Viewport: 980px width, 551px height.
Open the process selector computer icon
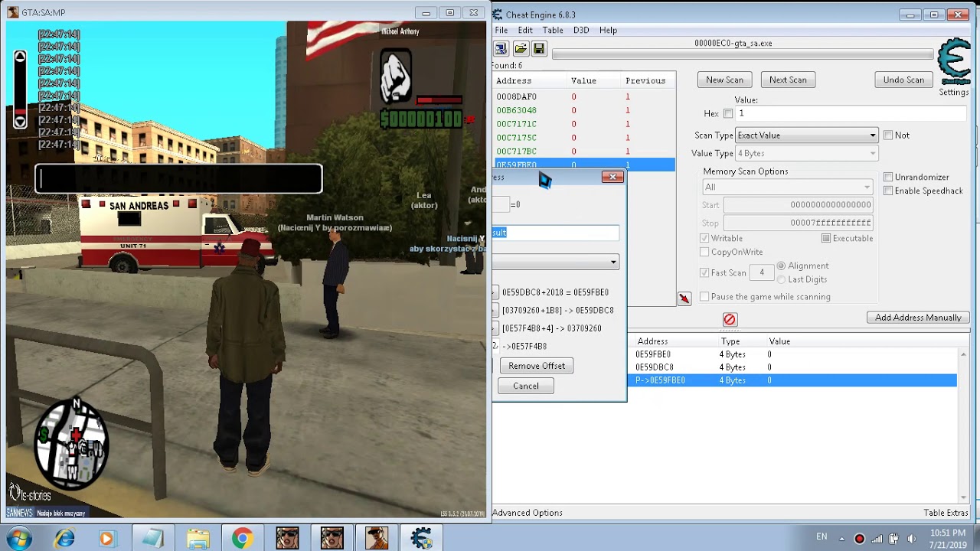[501, 49]
